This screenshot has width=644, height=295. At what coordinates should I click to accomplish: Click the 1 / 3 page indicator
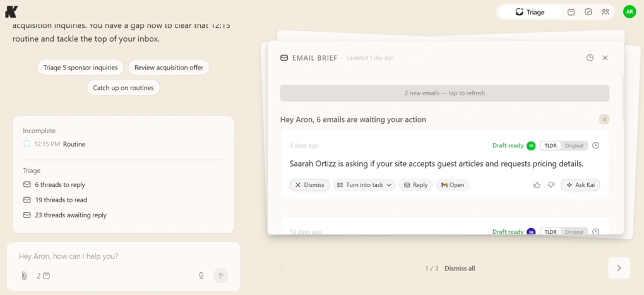[x=432, y=268]
